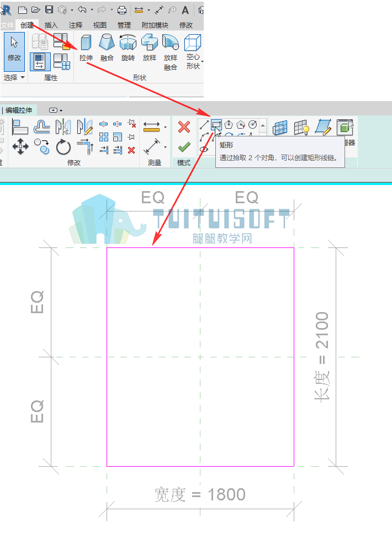The width and height of the screenshot is (392, 549).
Task: Open the 附加模块 ribbon tab
Action: [x=155, y=25]
